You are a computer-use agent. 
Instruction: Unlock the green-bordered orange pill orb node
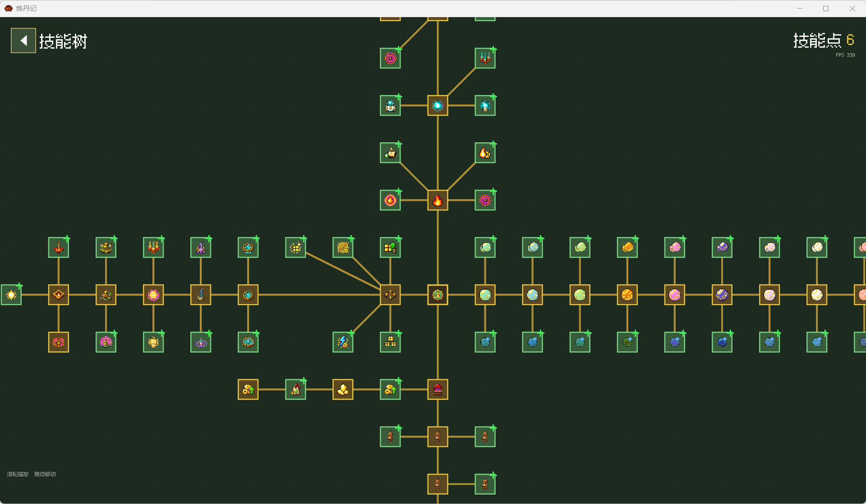[x=627, y=247]
